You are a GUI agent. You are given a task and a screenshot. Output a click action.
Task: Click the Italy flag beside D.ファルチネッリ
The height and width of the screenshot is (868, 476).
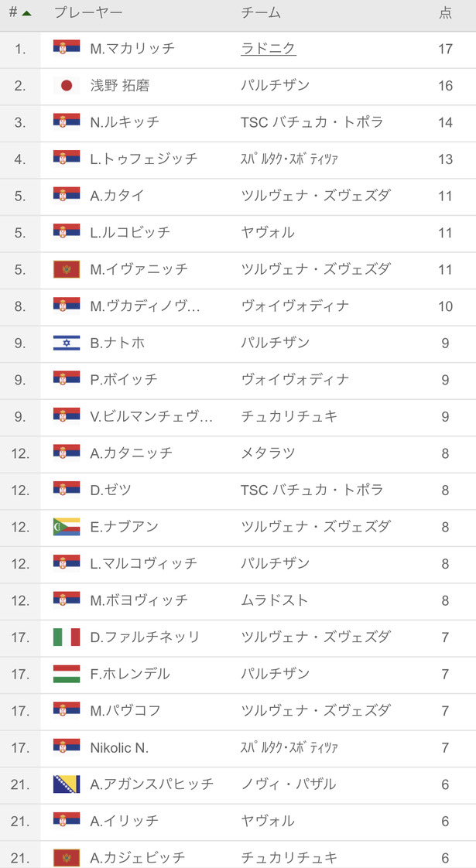pos(67,637)
